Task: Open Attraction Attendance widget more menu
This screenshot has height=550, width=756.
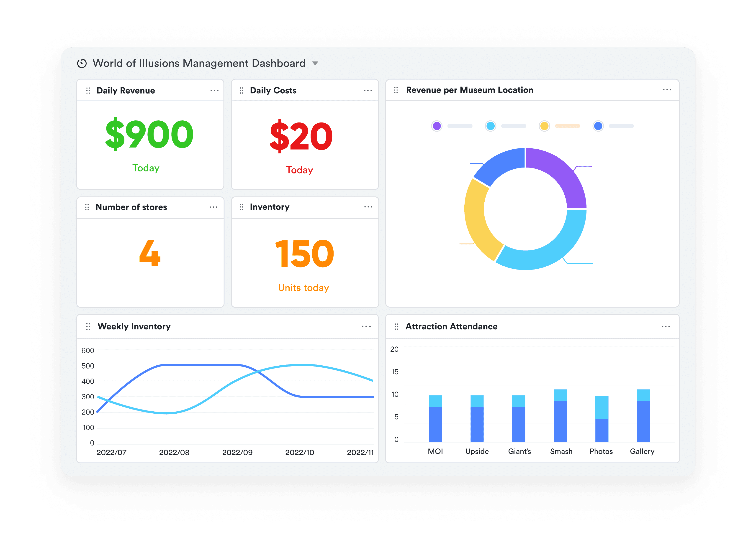Action: 666,326
